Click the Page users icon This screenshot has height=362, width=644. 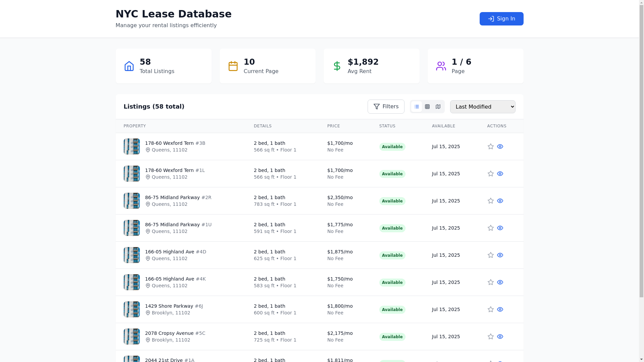pyautogui.click(x=441, y=66)
